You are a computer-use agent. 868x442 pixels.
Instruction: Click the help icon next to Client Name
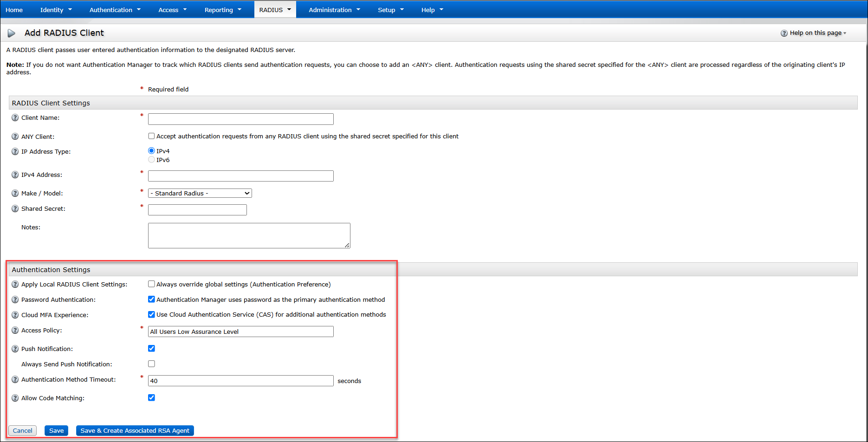tap(15, 117)
